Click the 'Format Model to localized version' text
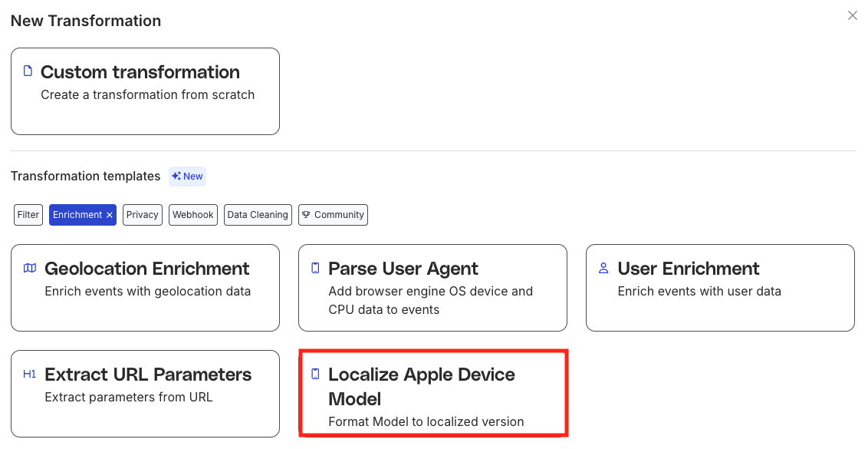The height and width of the screenshot is (449, 868). [426, 422]
